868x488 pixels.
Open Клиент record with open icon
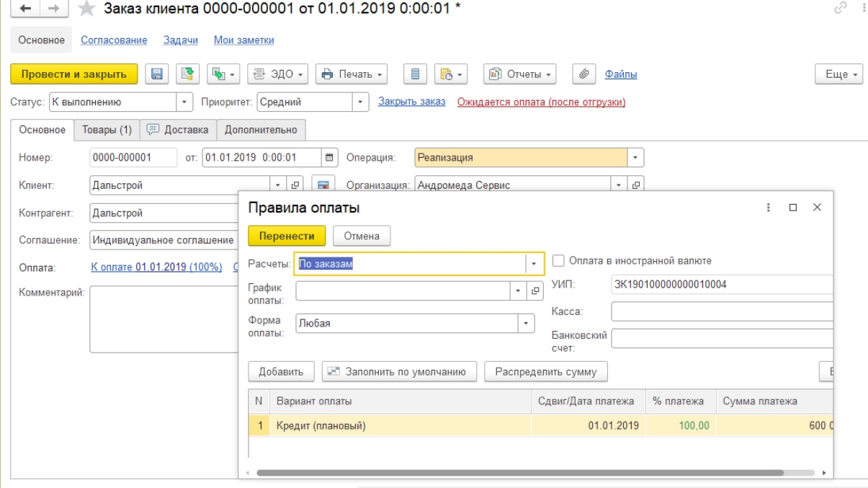[296, 185]
